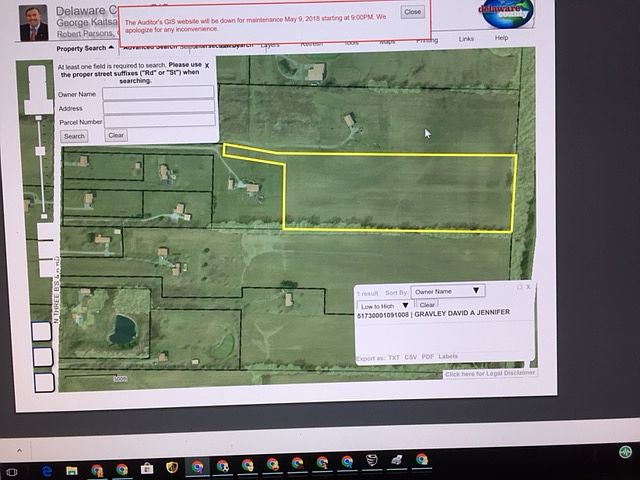
Task: Click the Windows Start button
Action: [11, 471]
